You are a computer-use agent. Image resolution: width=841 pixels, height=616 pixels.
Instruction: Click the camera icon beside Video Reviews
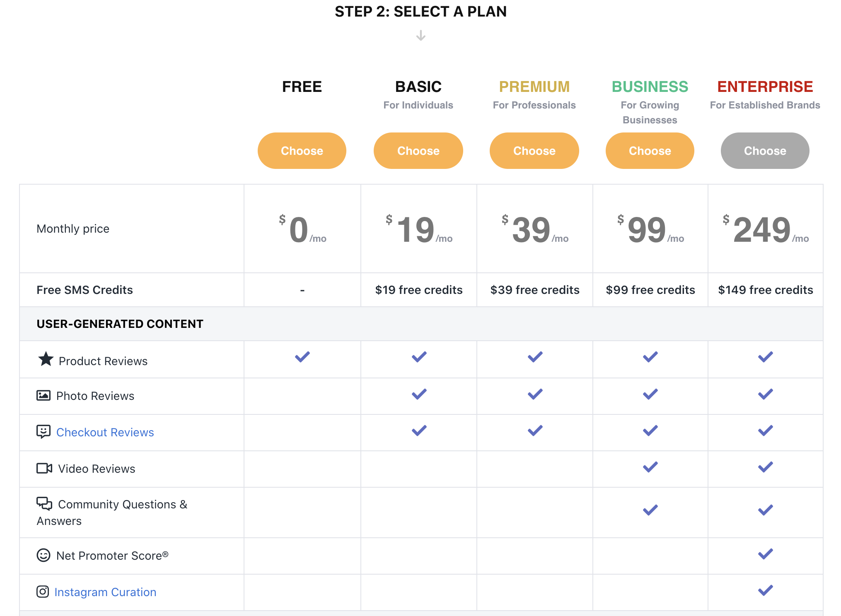click(x=44, y=468)
